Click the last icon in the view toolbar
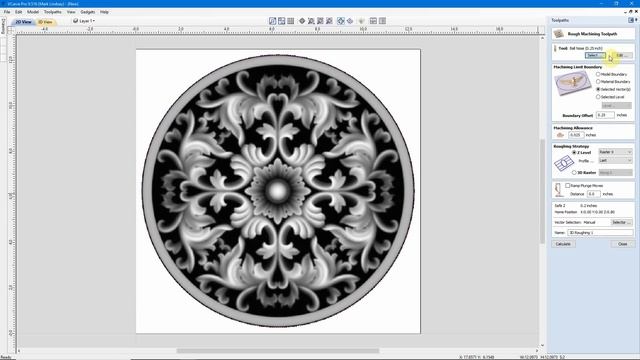The image size is (640, 360). tap(382, 21)
